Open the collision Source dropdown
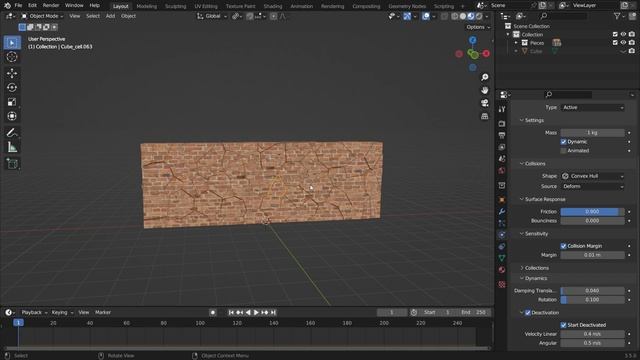 tap(593, 187)
